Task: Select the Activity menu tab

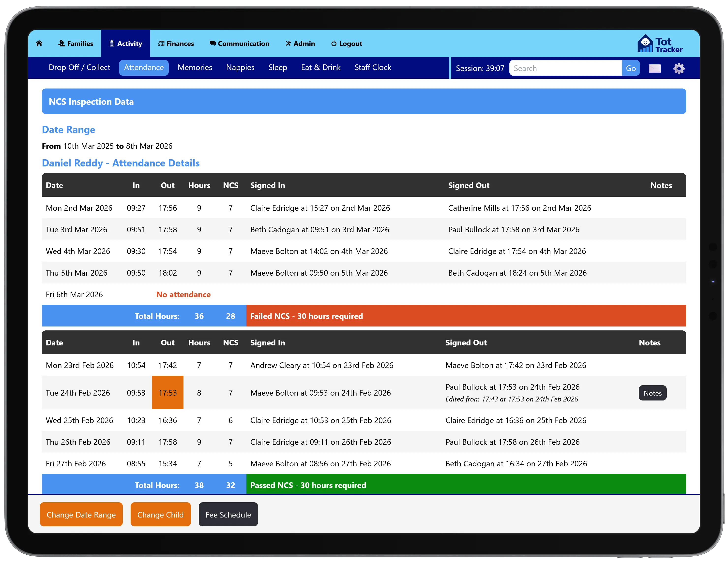Action: (x=126, y=43)
